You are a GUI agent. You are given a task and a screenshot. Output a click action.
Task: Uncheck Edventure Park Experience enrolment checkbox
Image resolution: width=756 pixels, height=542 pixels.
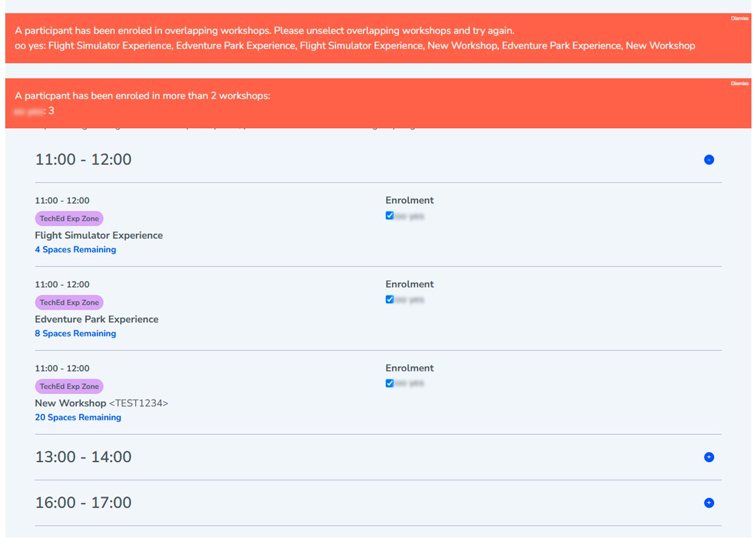(x=390, y=300)
